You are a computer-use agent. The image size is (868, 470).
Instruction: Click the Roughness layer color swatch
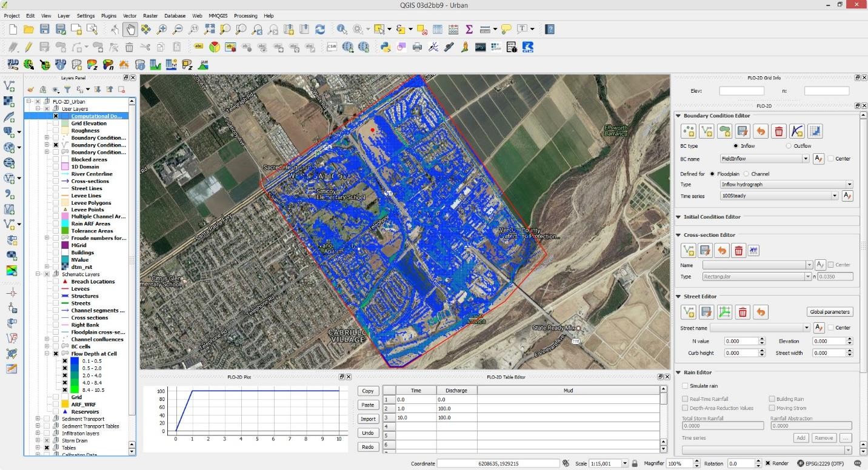65,131
